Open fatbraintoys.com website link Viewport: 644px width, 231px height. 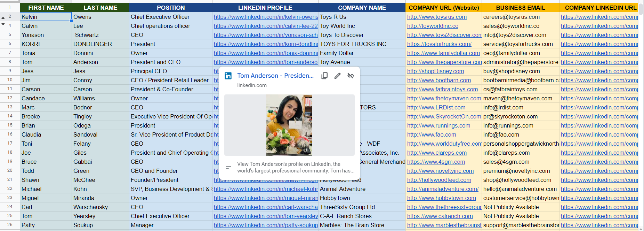coord(442,89)
